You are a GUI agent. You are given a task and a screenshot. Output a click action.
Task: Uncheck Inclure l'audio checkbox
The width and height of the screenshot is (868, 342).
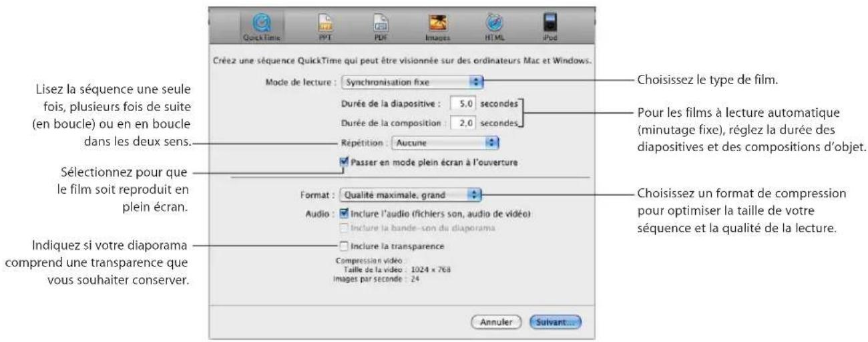pos(344,214)
